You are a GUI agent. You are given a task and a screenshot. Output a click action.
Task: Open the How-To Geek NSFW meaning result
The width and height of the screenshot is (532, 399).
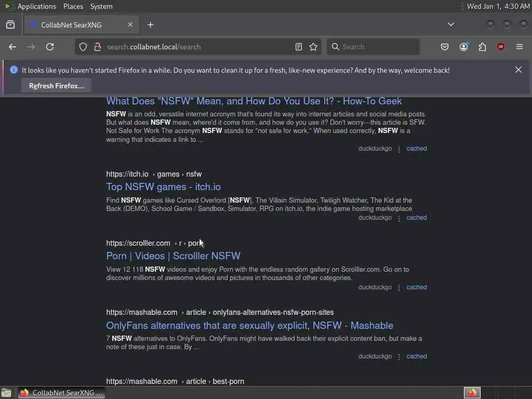[254, 101]
